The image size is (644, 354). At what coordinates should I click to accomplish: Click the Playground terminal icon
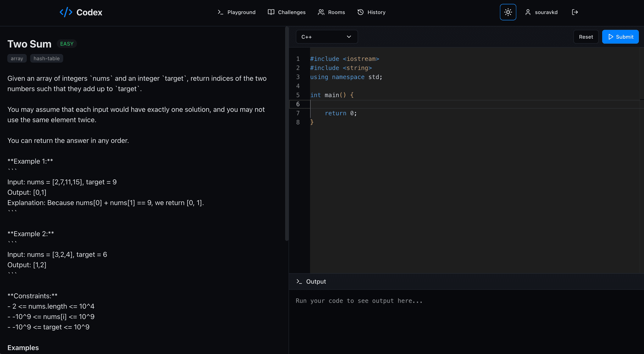[220, 12]
